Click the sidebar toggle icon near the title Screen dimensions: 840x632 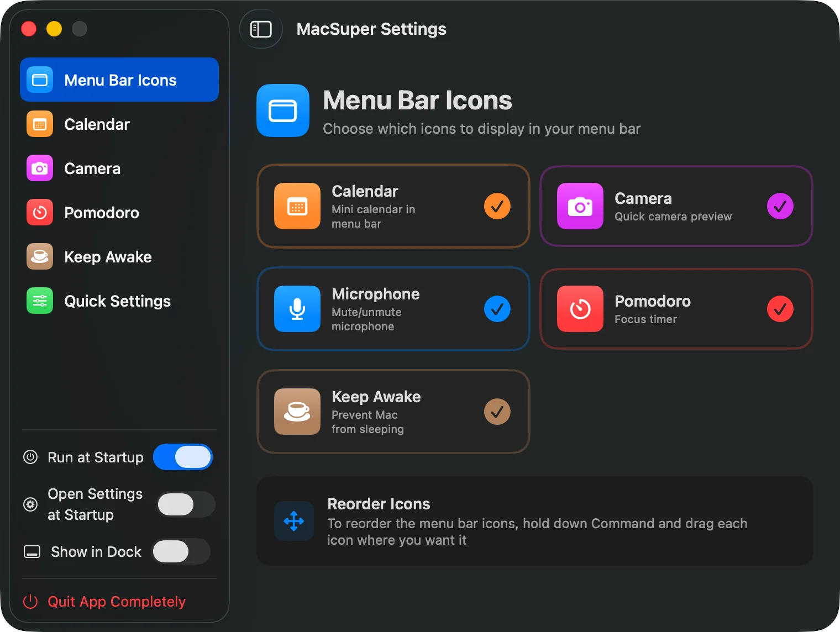261,29
